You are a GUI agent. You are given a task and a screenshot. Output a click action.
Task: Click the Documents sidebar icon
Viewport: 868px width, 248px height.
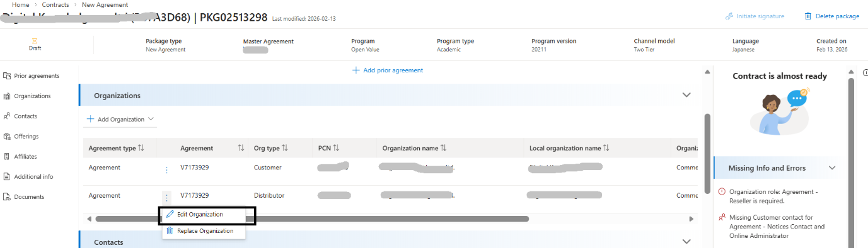[7, 196]
